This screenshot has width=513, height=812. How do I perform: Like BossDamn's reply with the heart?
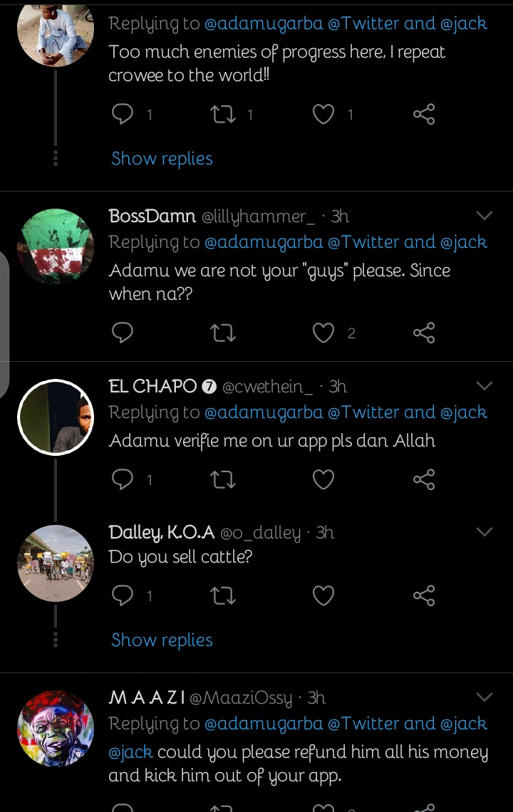(x=323, y=333)
